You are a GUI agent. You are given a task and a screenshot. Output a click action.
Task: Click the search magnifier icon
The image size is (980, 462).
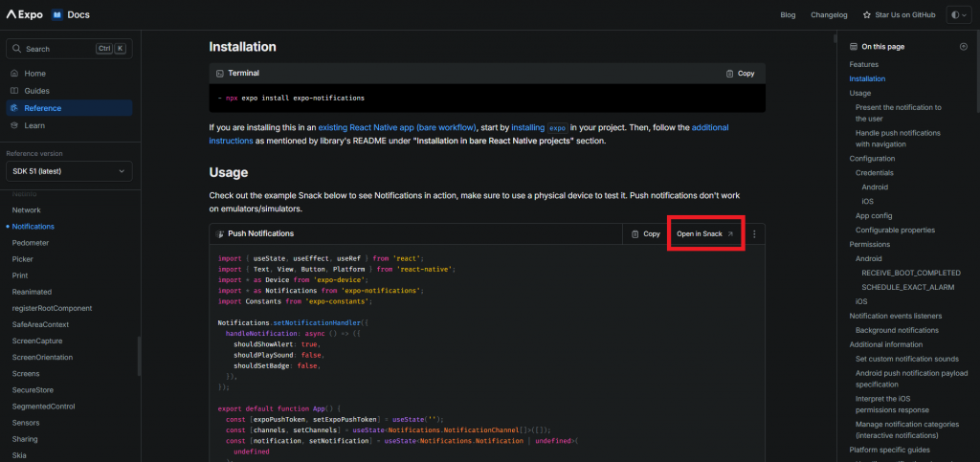(18, 49)
